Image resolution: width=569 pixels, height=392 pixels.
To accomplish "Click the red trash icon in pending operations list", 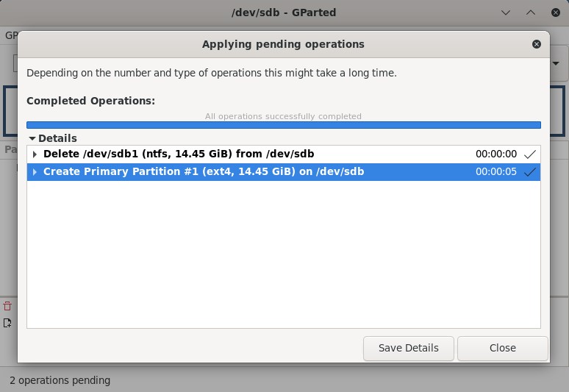I will (x=7, y=307).
